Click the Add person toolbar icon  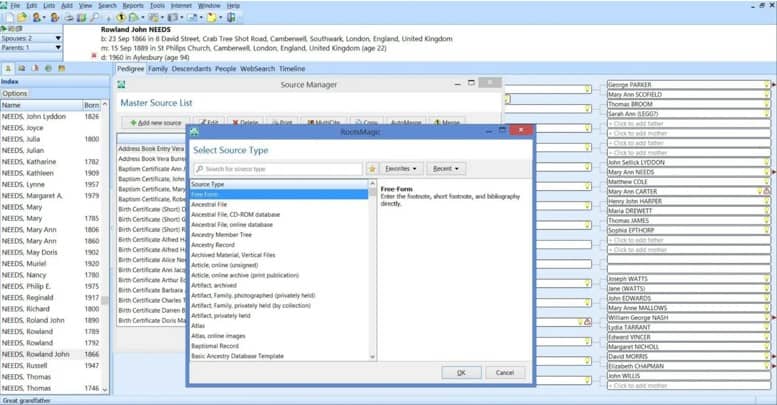pos(37,17)
